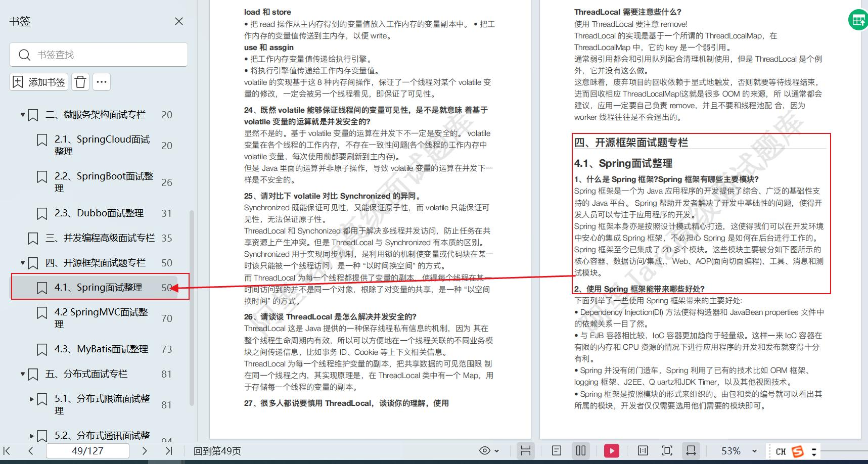Screen dimensions: 868x464
Task: Click the magnifier icon in bookmark search
Action: coord(24,55)
